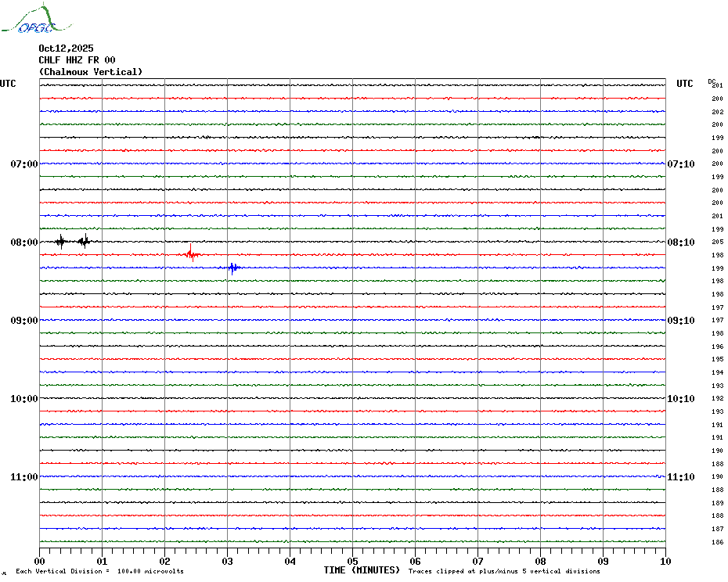Click the (Chalmoux Vertical) caption
Screen dimensions: 728x582
click(x=91, y=72)
